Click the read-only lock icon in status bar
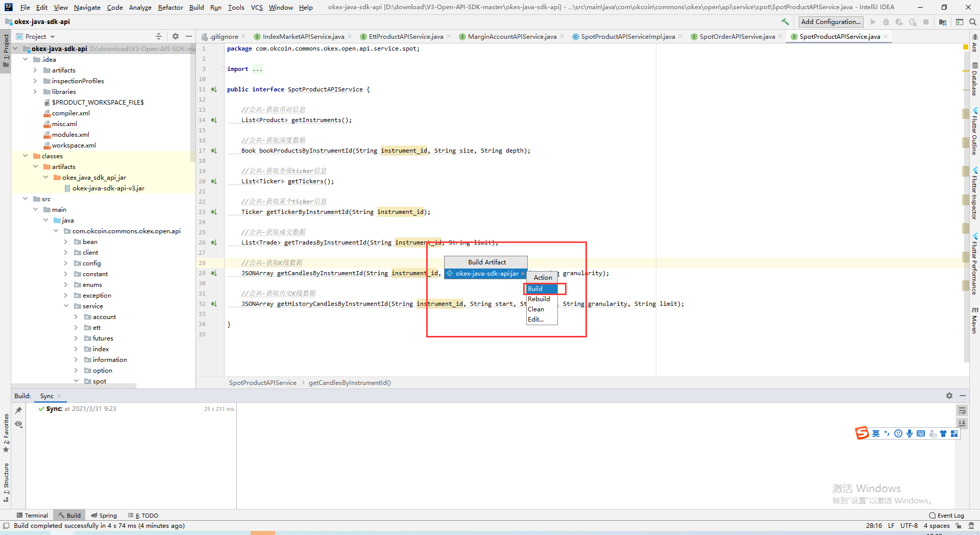The image size is (980, 535). click(x=959, y=525)
